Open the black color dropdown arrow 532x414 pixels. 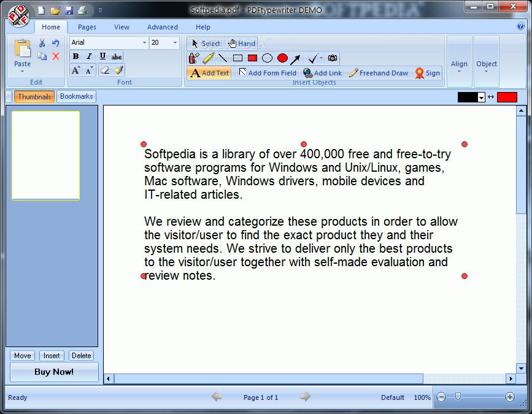(481, 98)
